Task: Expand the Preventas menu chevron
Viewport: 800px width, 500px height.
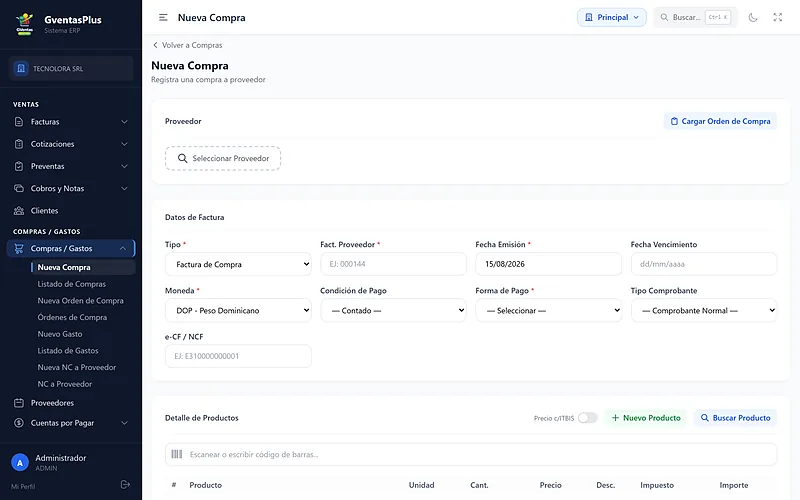Action: click(124, 166)
